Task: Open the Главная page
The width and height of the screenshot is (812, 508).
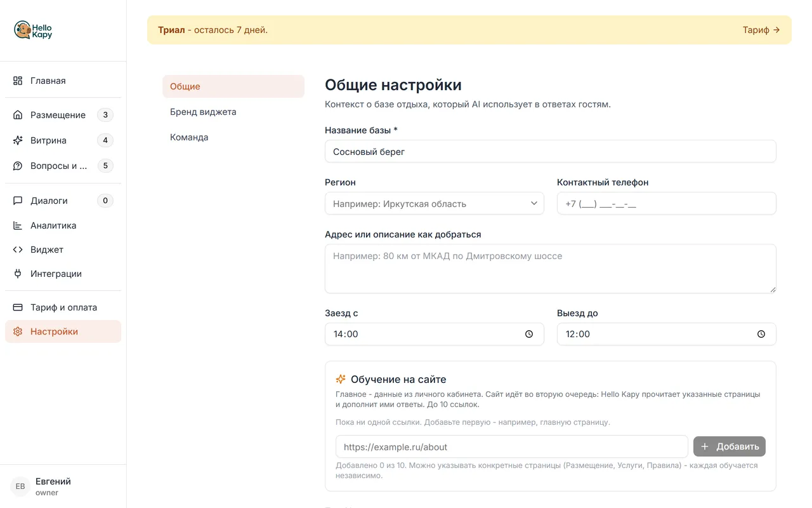Action: coord(63,81)
